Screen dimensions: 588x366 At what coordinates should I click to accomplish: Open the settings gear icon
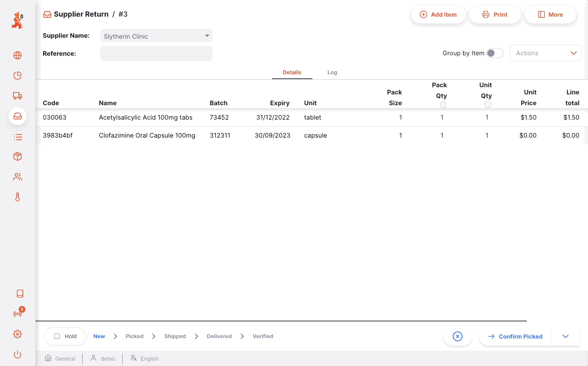click(18, 334)
